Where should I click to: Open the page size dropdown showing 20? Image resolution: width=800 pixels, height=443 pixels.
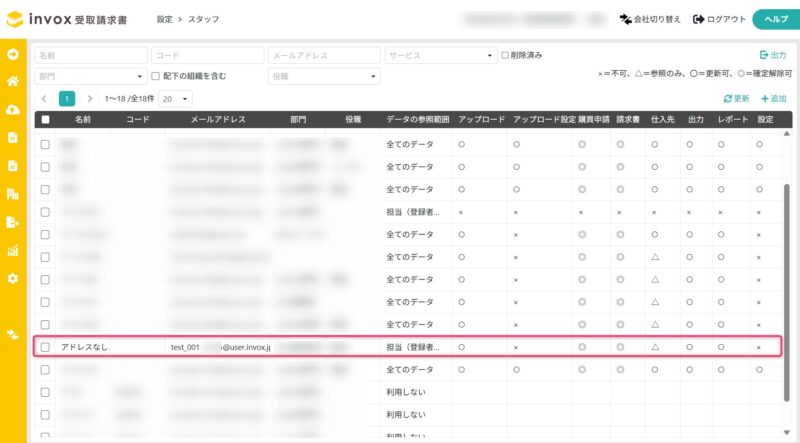pyautogui.click(x=175, y=99)
